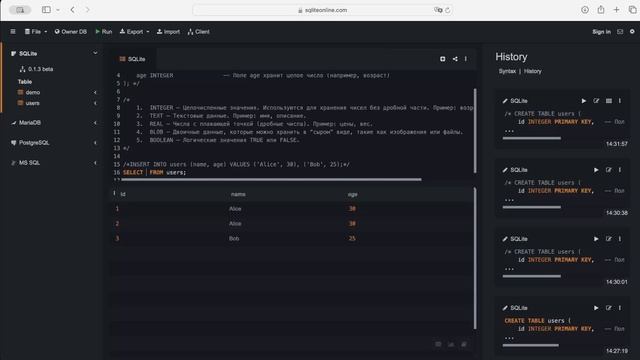Open more options for 14:30:01 entry
The height and width of the screenshot is (360, 640).
click(620, 239)
